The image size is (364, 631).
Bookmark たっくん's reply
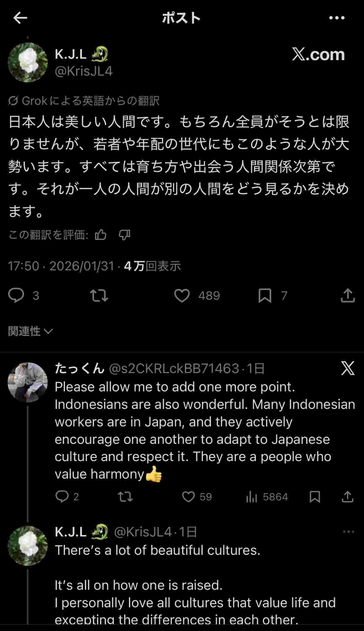[x=315, y=497]
